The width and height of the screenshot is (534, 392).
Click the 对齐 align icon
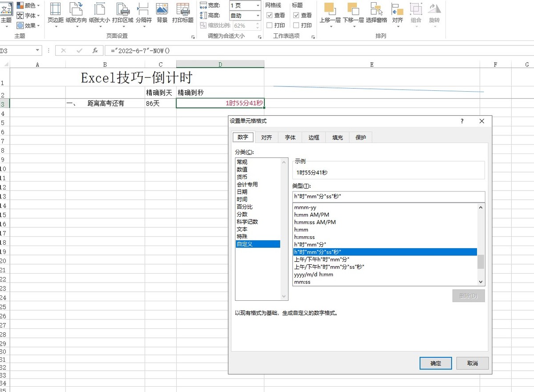397,9
